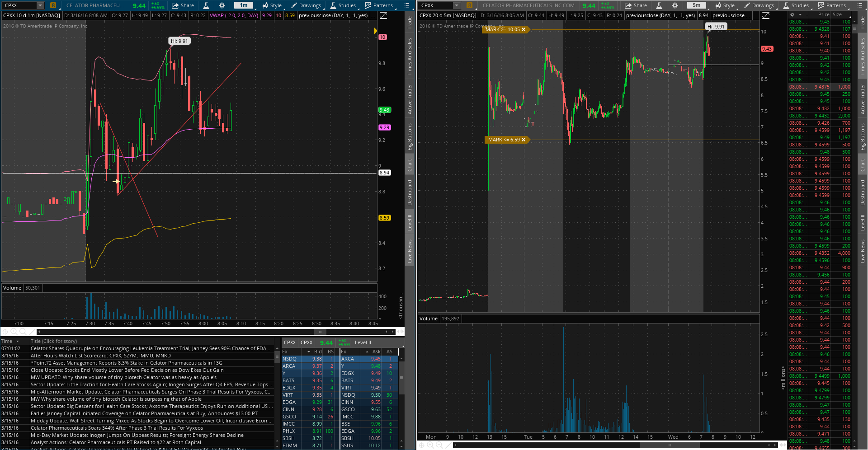Open chart settings gear on right chart
Image resolution: width=868 pixels, height=450 pixels.
pyautogui.click(x=675, y=5)
